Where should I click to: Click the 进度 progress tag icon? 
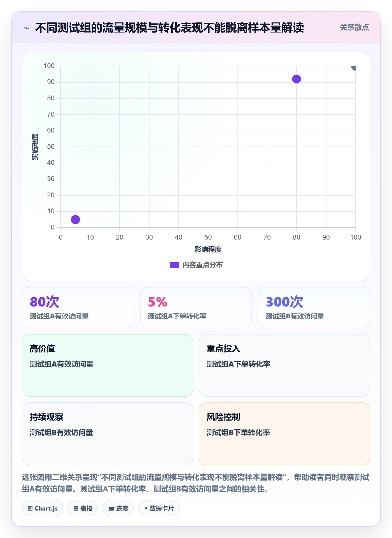[111, 509]
